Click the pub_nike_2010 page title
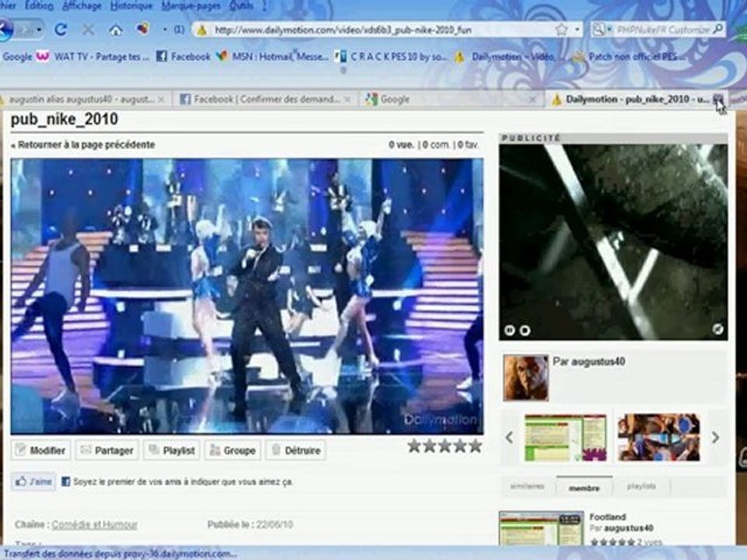The height and width of the screenshot is (560, 747). 65,119
